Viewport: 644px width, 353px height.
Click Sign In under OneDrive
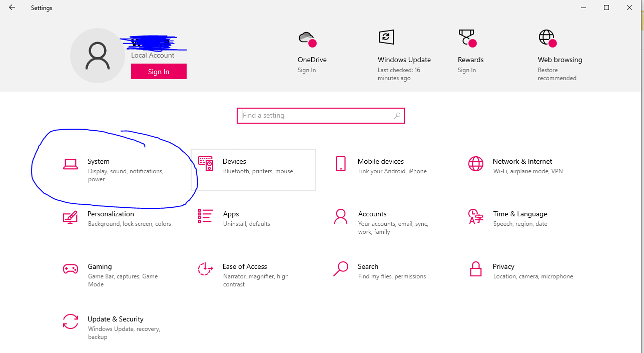[x=307, y=70]
